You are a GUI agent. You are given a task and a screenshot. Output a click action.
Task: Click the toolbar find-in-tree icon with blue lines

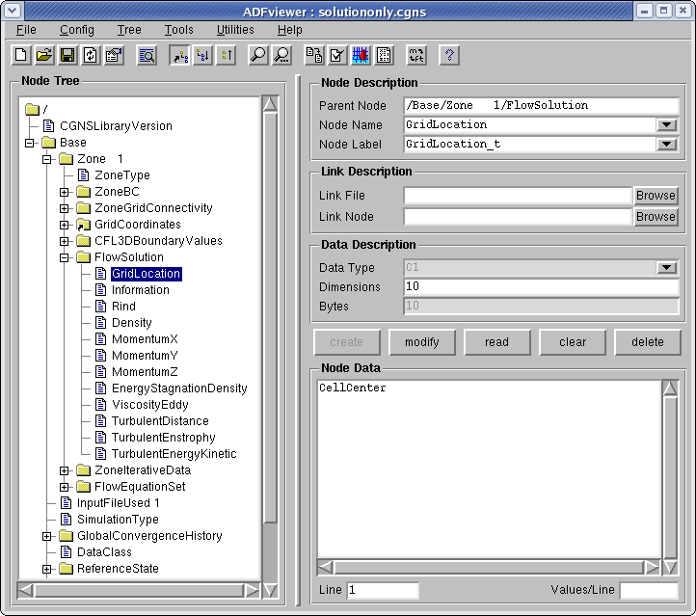point(147,55)
